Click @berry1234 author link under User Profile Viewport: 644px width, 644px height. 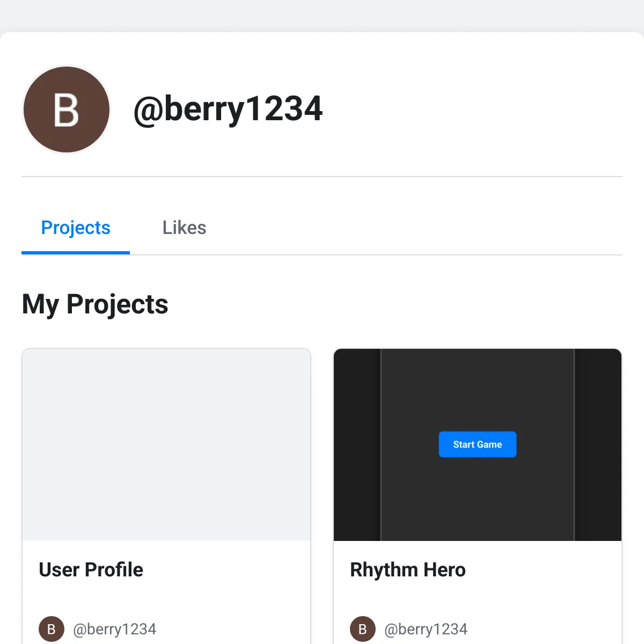115,629
